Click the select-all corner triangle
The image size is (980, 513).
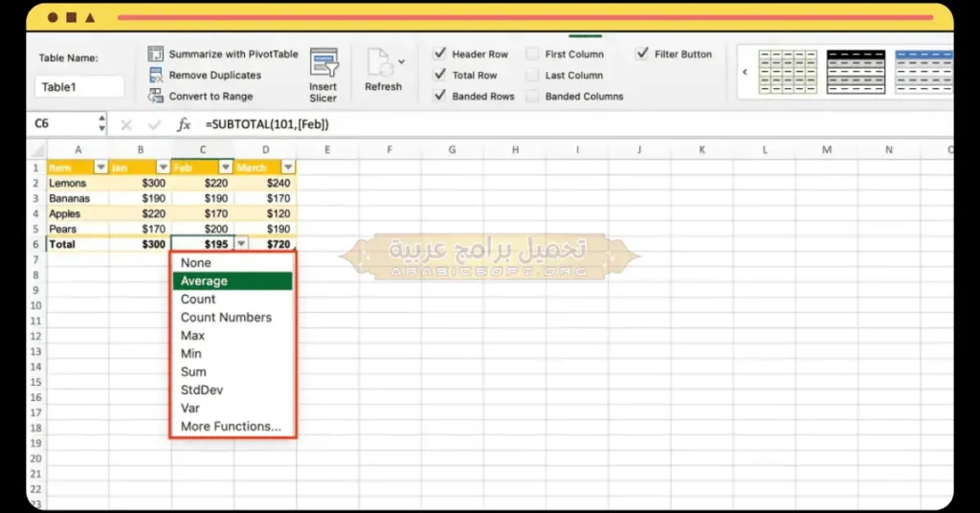(x=38, y=150)
